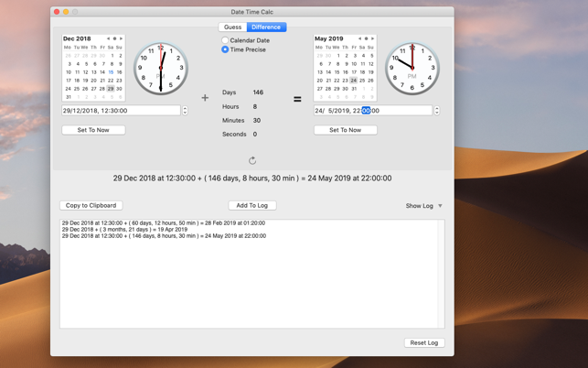Expand the Show Log disclosure triangle

pos(440,206)
